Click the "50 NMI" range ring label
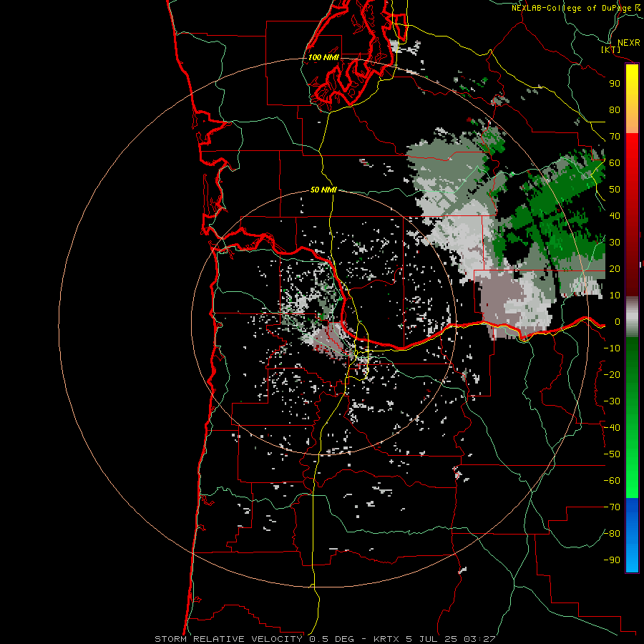 pyautogui.click(x=323, y=190)
